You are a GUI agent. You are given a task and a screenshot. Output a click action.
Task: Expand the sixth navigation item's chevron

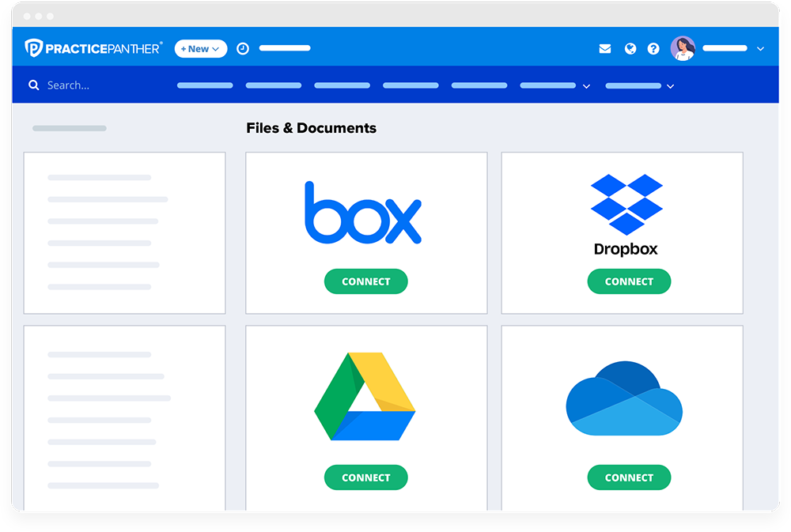[x=586, y=86]
